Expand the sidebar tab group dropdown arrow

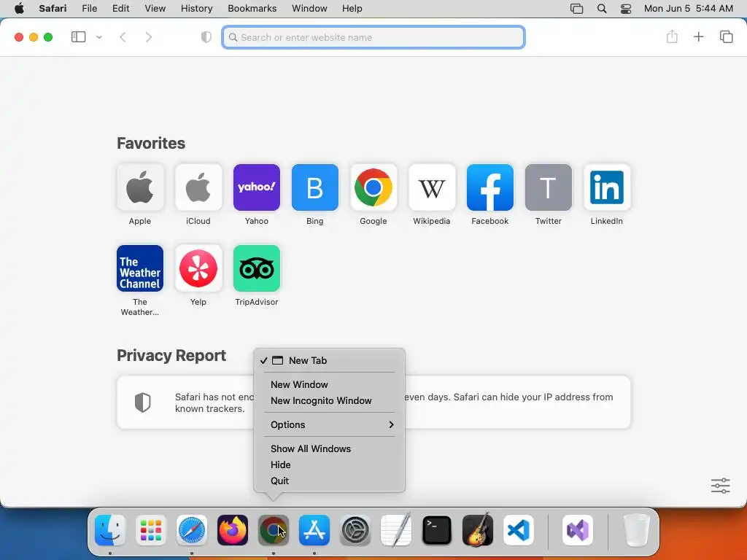tap(99, 37)
